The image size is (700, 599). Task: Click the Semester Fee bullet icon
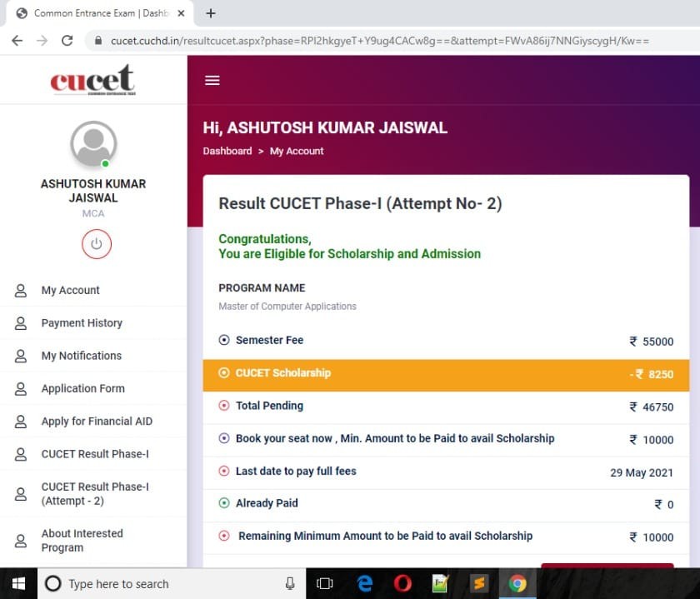(x=224, y=340)
